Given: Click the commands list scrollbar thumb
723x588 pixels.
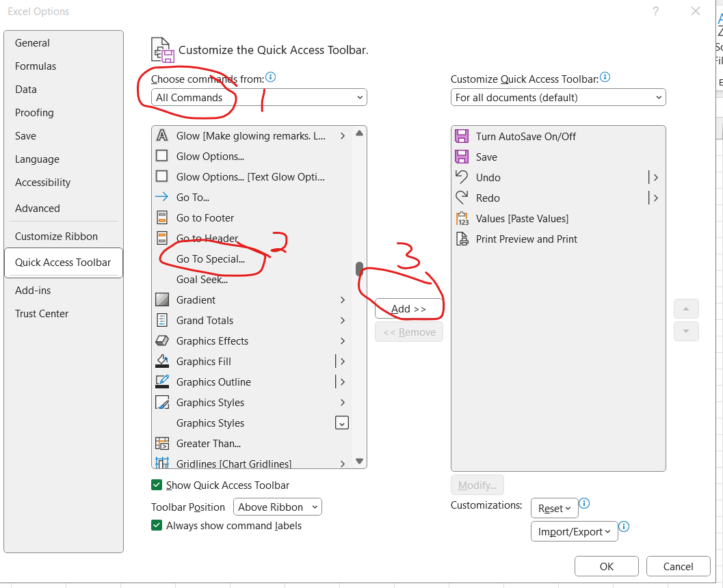Looking at the screenshot, I should click(359, 269).
